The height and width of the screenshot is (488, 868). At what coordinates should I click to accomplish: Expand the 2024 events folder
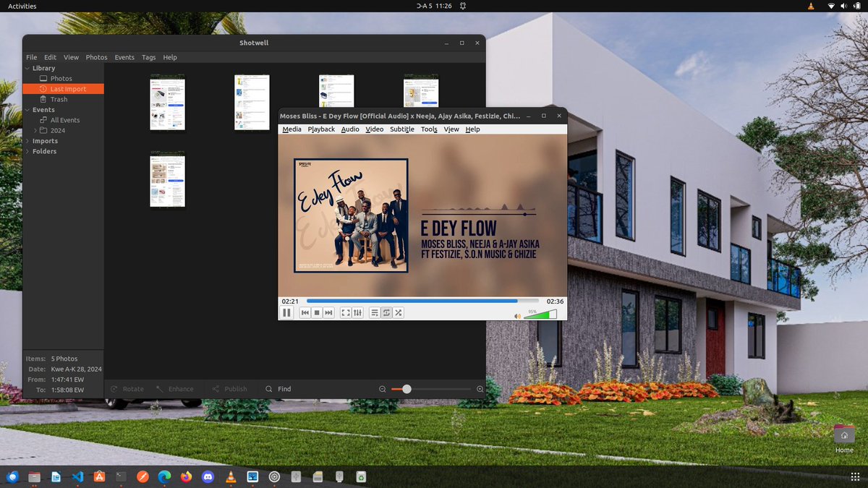click(35, 130)
